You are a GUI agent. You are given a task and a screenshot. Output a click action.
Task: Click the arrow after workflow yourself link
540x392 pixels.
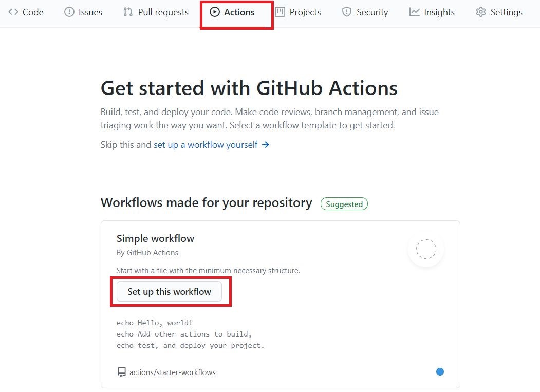click(x=266, y=145)
